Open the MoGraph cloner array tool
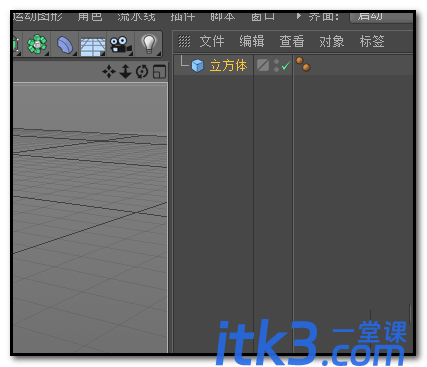 point(37,44)
